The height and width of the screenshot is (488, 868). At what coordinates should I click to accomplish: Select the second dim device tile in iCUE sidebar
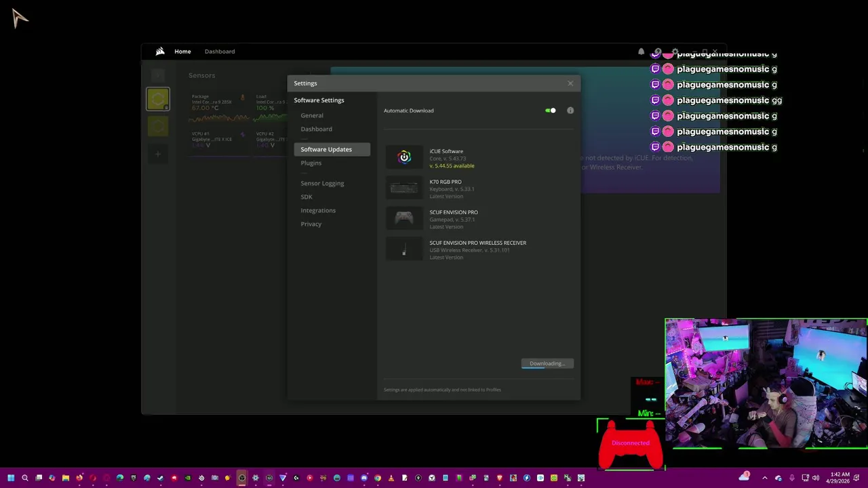click(158, 126)
